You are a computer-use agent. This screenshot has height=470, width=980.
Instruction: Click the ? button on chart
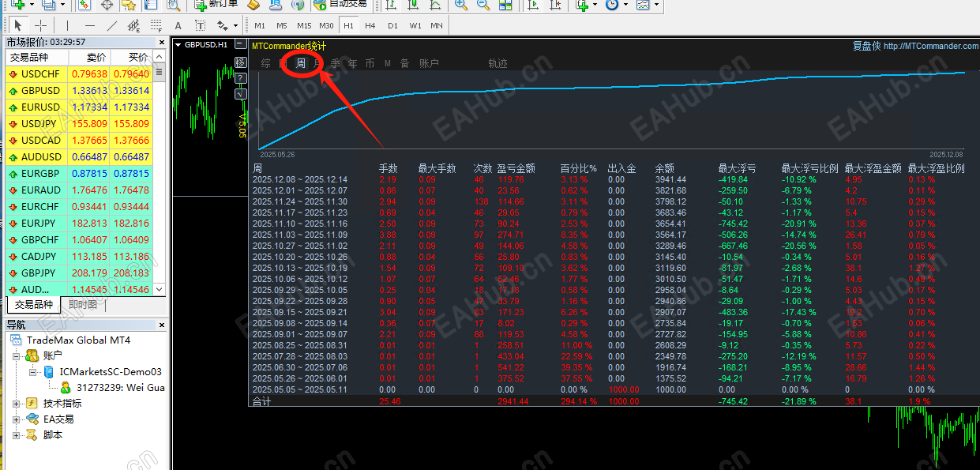(x=241, y=78)
